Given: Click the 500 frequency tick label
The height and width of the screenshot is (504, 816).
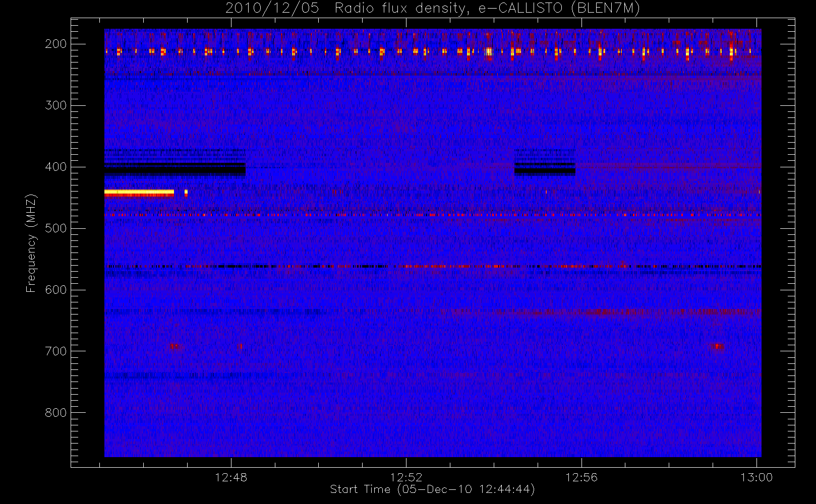Looking at the screenshot, I should pyautogui.click(x=56, y=228).
